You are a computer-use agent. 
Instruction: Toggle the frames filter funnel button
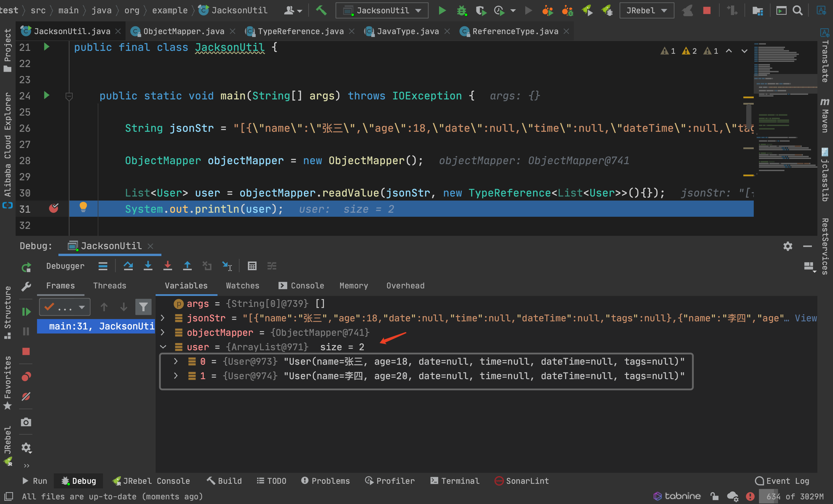tap(143, 307)
